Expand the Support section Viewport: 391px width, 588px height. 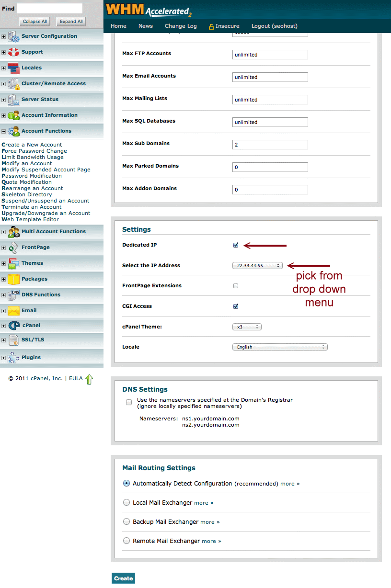coord(3,52)
